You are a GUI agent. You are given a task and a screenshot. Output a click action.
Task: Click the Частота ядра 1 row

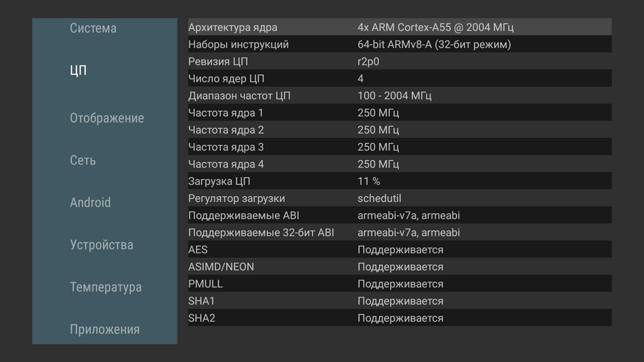tap(399, 112)
